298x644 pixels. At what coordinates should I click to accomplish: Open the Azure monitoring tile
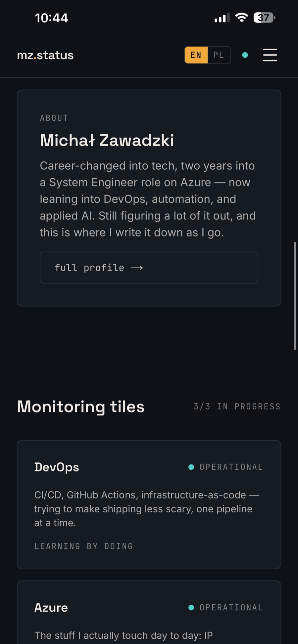[x=149, y=613]
